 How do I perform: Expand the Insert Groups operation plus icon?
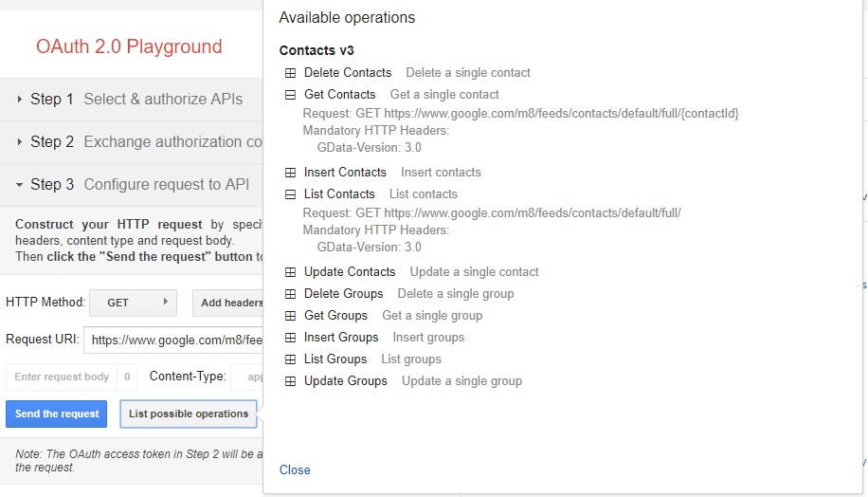[290, 338]
